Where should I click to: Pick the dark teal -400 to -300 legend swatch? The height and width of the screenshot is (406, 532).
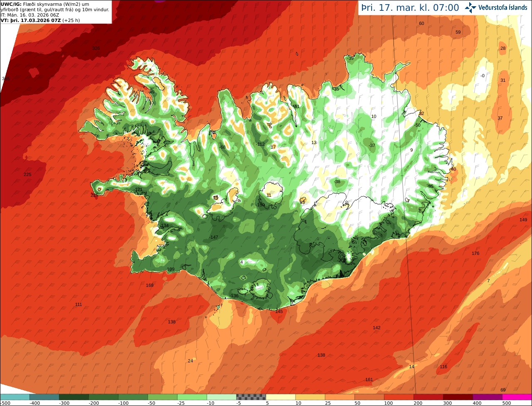tap(44, 397)
